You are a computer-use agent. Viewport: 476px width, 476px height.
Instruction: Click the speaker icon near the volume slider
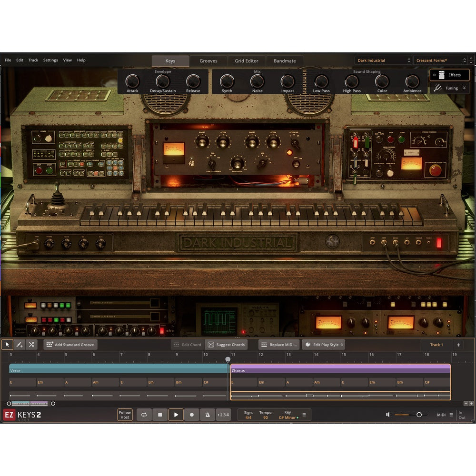(x=387, y=415)
